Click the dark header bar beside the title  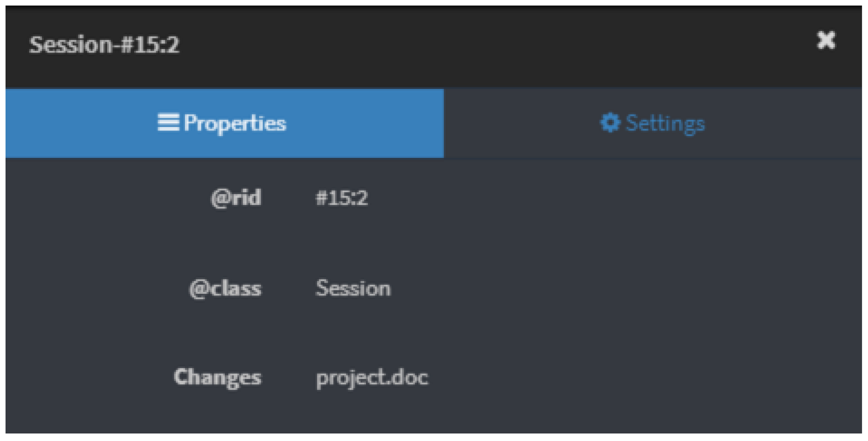(x=474, y=44)
